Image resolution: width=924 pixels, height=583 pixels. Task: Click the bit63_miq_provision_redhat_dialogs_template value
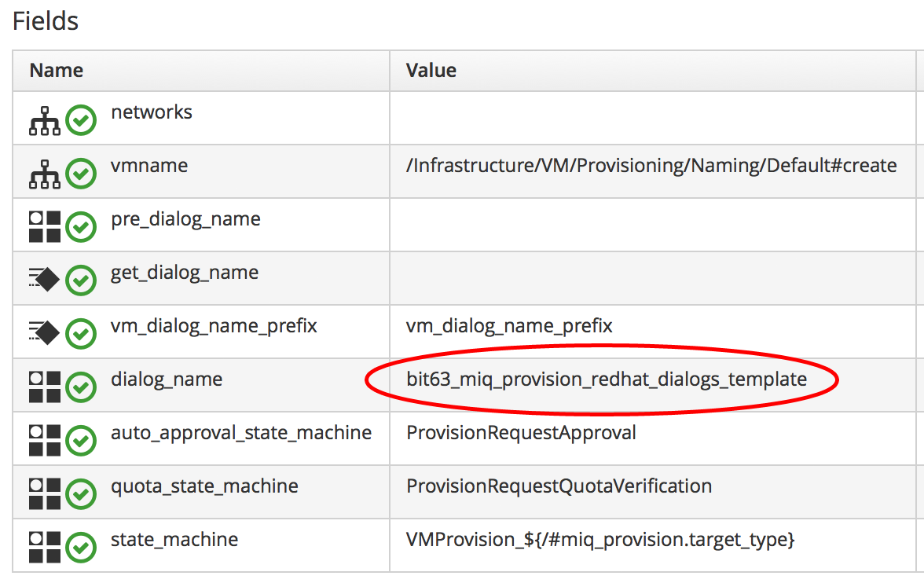point(606,379)
